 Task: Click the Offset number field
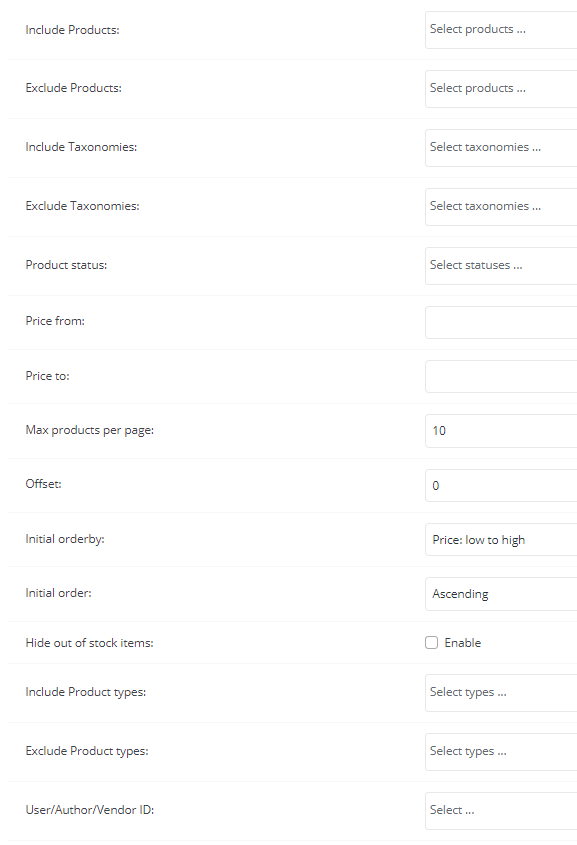tap(501, 485)
